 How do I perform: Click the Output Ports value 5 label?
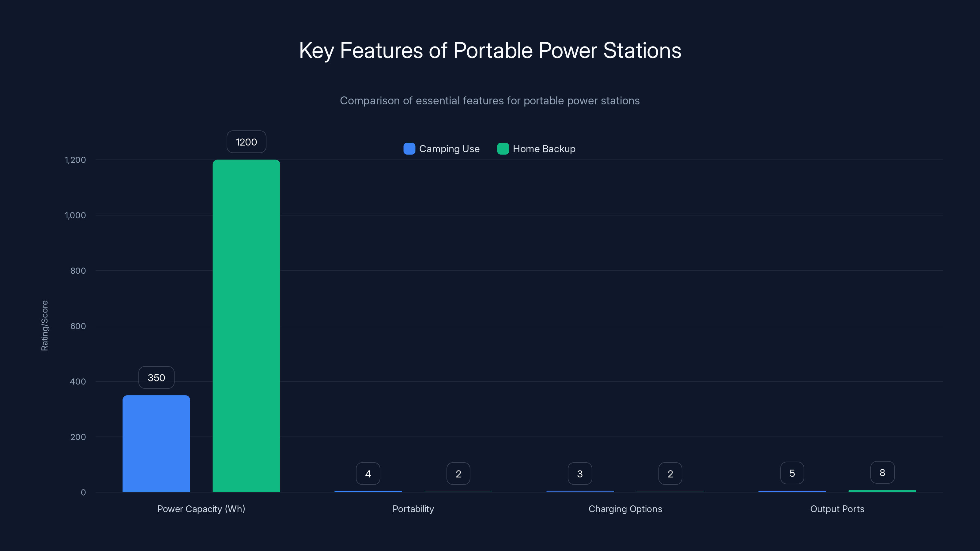[x=792, y=473]
